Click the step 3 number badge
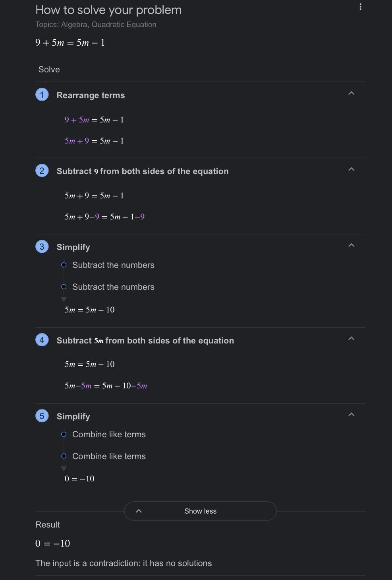 pos(42,246)
